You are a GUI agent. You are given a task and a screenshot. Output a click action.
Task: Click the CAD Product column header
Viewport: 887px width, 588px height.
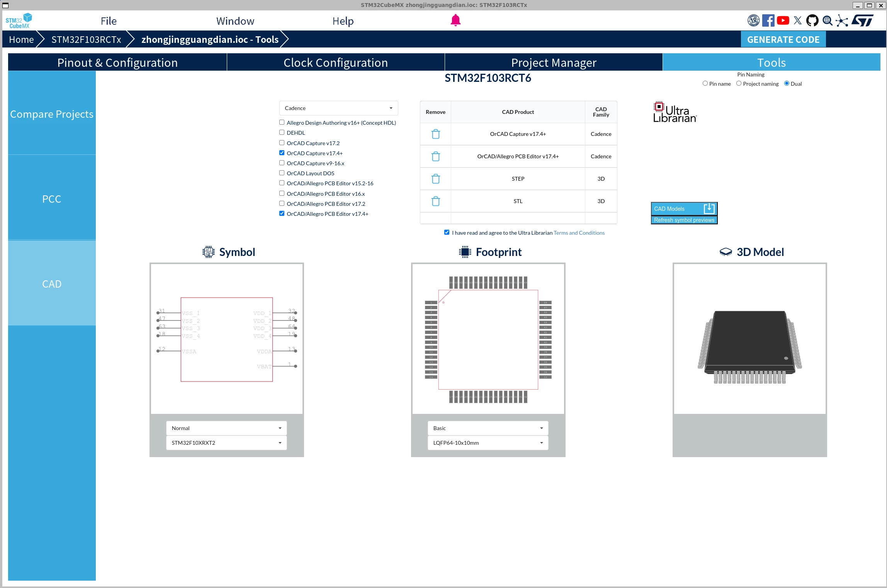pyautogui.click(x=518, y=112)
